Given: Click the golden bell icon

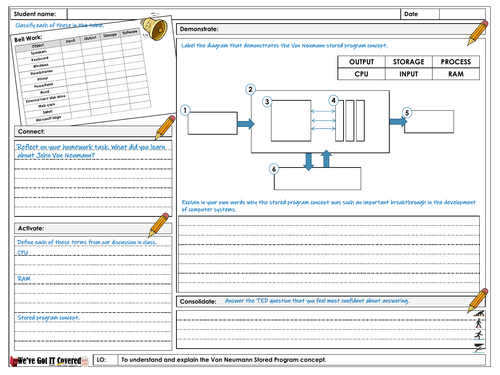Looking at the screenshot, I should 154,28.
